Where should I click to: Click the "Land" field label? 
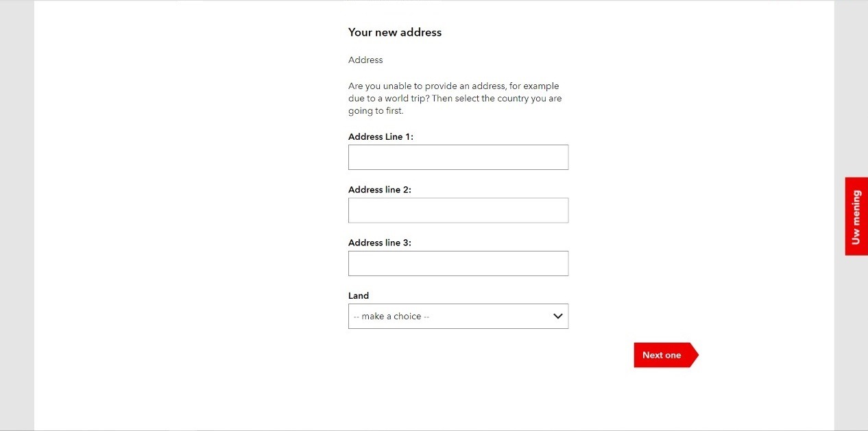pos(359,296)
